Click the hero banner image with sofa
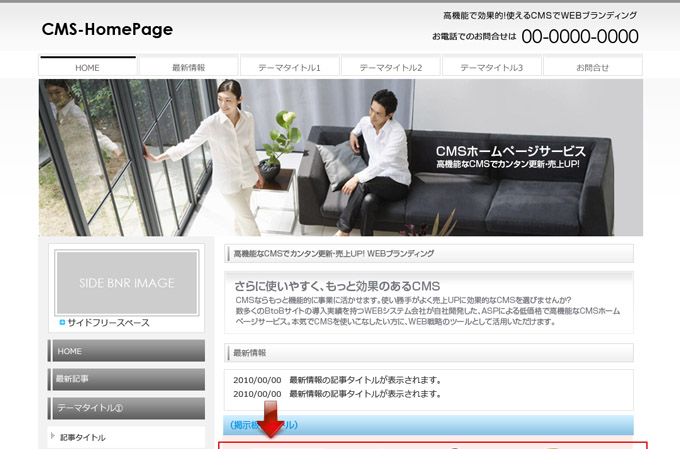 pyautogui.click(x=340, y=157)
